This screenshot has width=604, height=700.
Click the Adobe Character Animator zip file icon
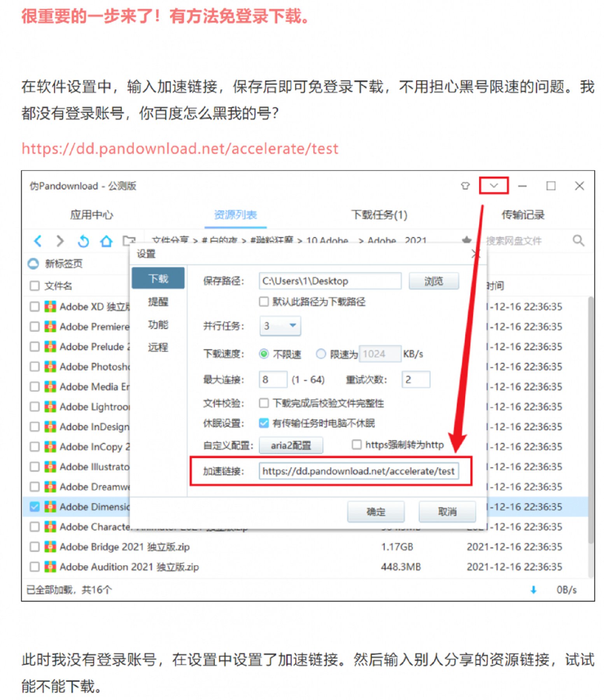[x=50, y=527]
